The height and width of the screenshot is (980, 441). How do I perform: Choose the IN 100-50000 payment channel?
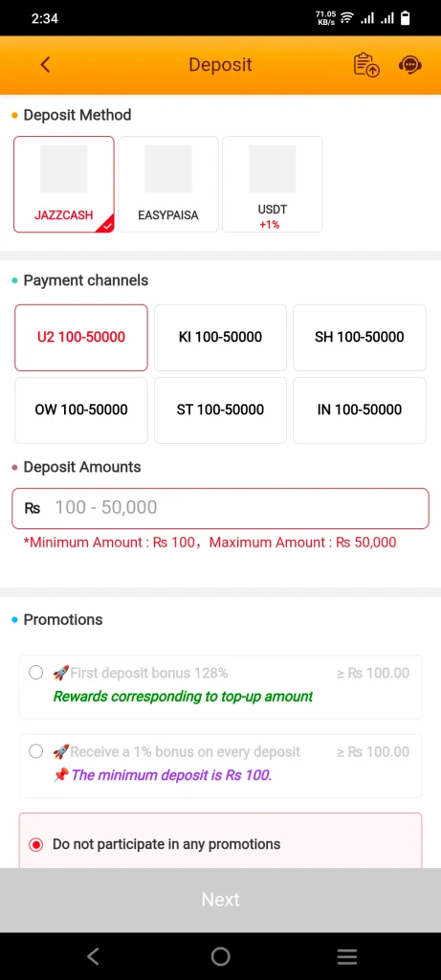click(360, 410)
